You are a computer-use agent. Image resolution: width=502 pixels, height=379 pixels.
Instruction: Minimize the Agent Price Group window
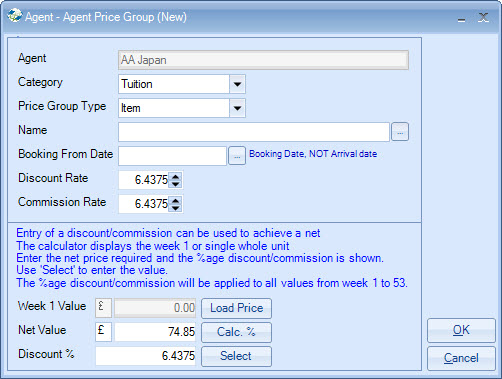coord(462,18)
